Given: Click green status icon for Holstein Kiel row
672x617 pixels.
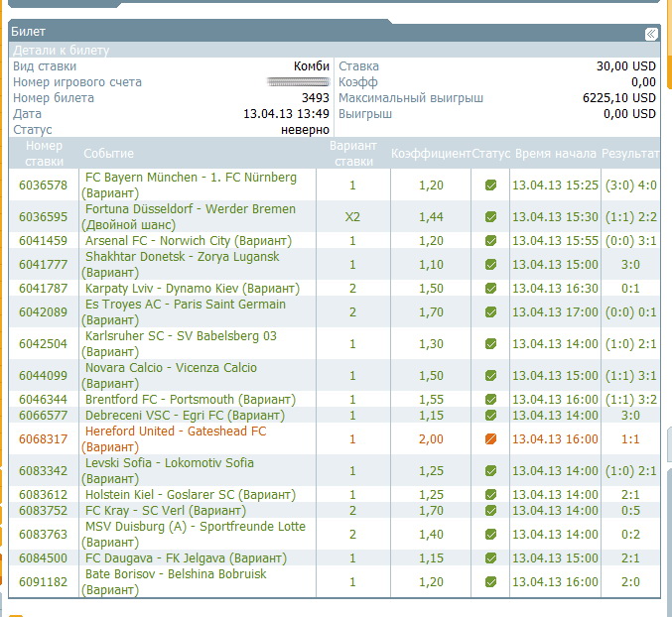Looking at the screenshot, I should [x=490, y=495].
